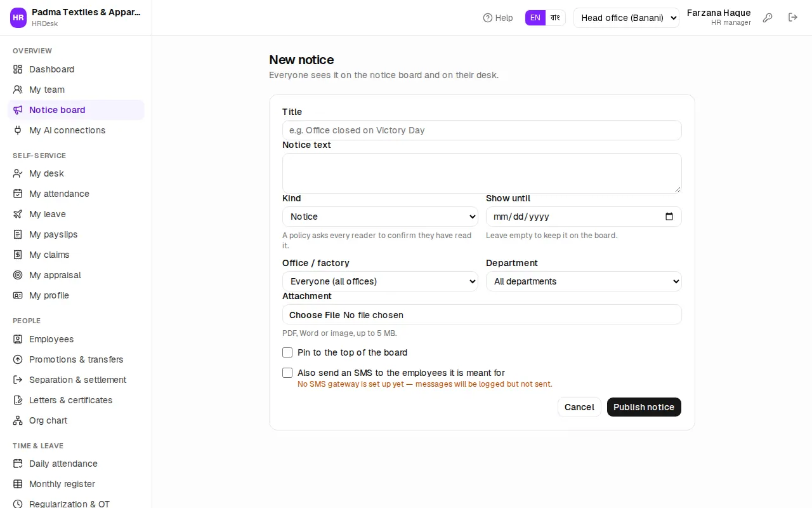Click the My appraisal target icon
The width and height of the screenshot is (812, 508).
[x=18, y=275]
